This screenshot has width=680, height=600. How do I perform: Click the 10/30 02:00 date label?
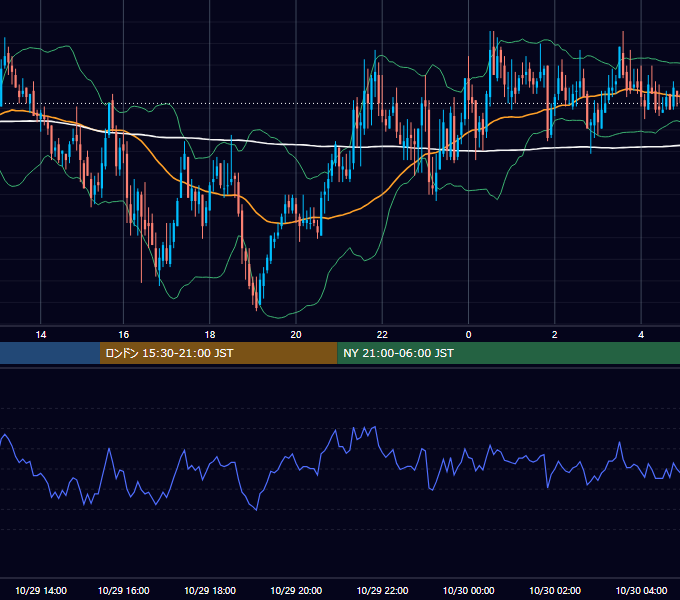(555, 590)
